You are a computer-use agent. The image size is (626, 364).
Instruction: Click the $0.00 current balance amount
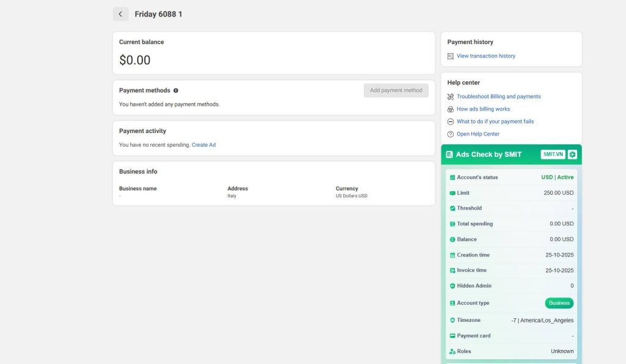coord(134,60)
